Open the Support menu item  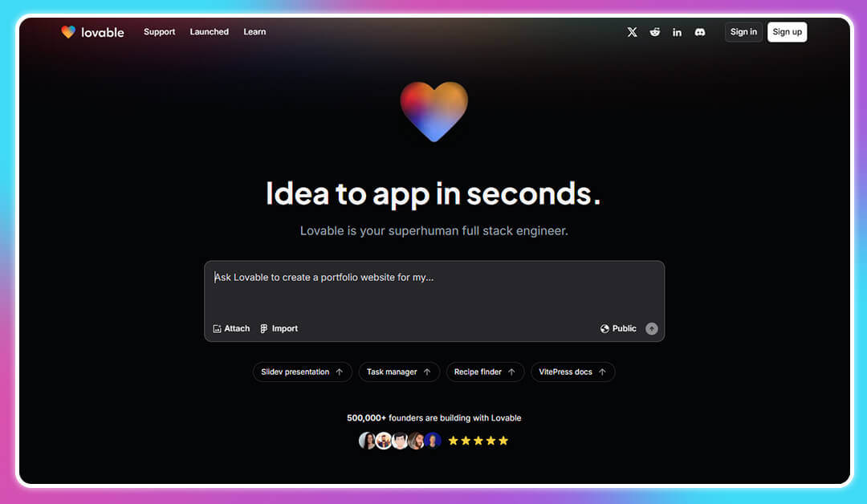(159, 32)
